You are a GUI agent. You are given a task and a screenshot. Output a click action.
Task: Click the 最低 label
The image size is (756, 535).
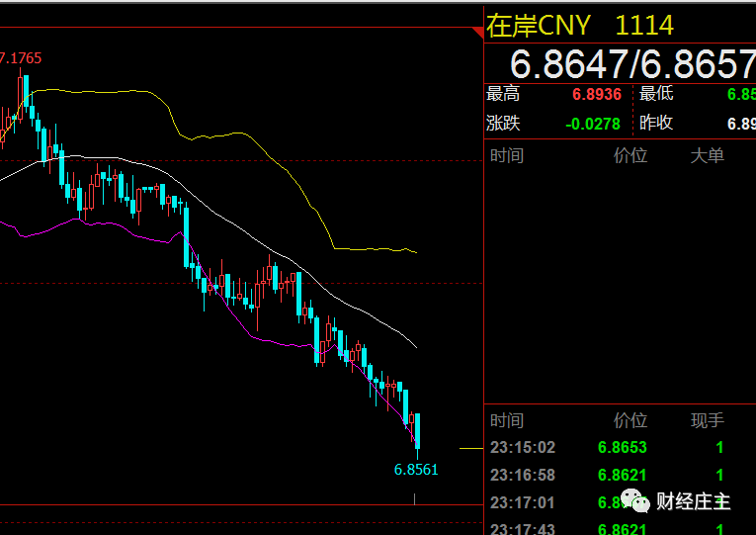(656, 94)
